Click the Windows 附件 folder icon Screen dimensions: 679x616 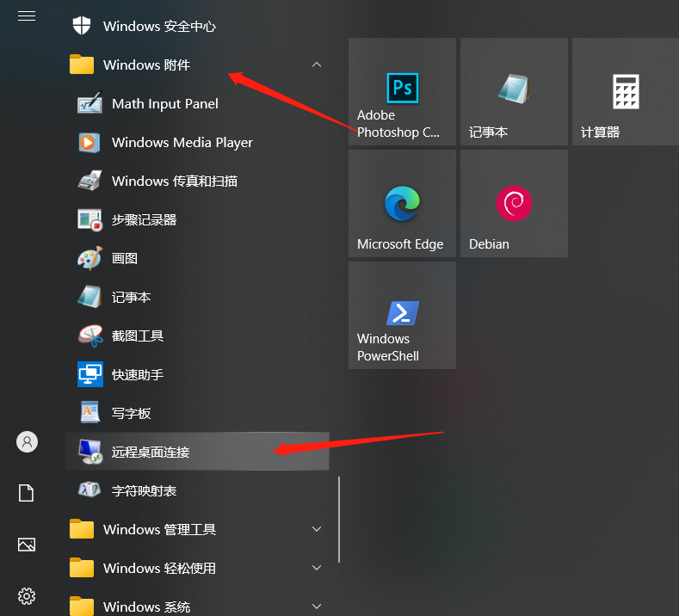(x=82, y=64)
